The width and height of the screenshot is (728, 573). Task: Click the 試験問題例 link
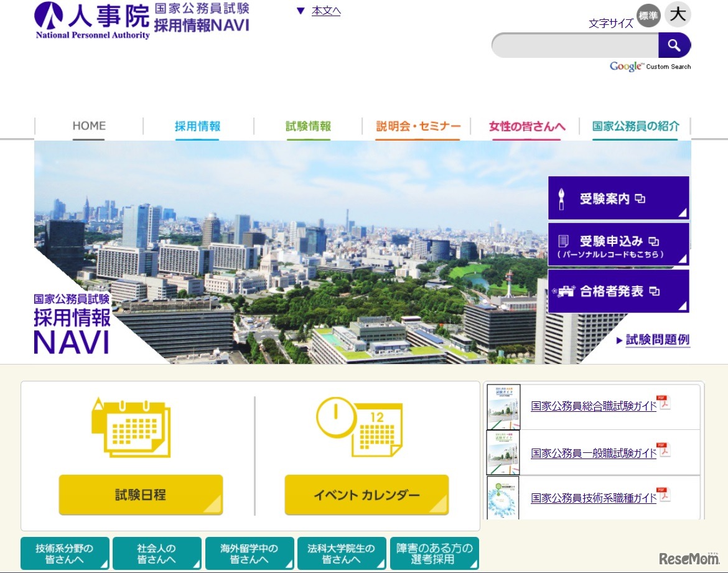656,340
